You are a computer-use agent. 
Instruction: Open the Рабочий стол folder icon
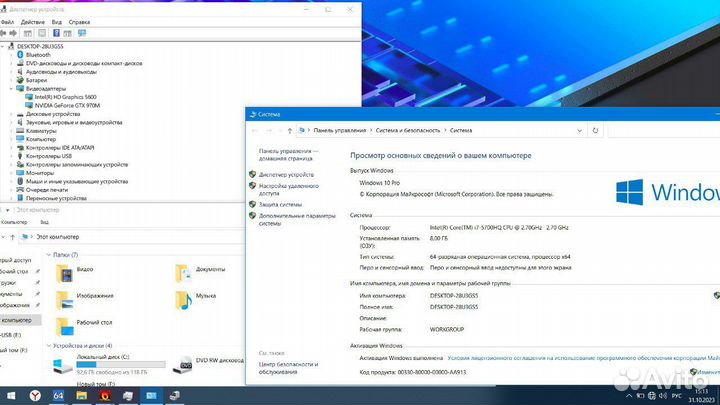coord(64,327)
